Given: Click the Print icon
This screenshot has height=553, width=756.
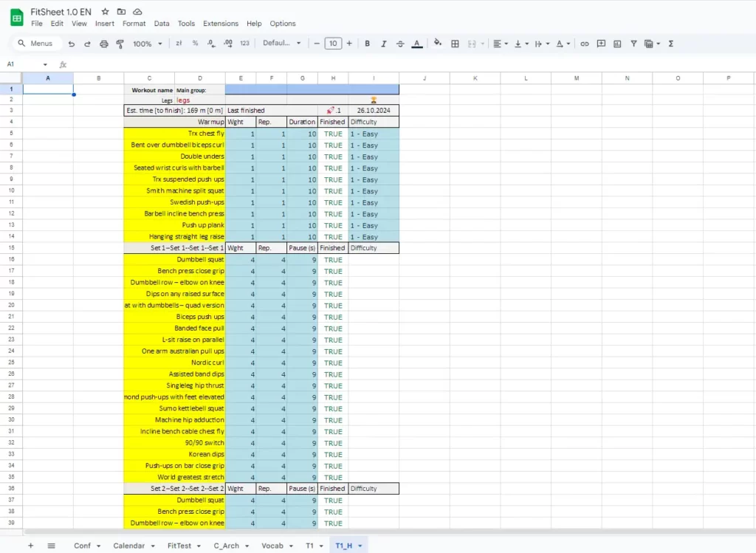Looking at the screenshot, I should pos(104,44).
